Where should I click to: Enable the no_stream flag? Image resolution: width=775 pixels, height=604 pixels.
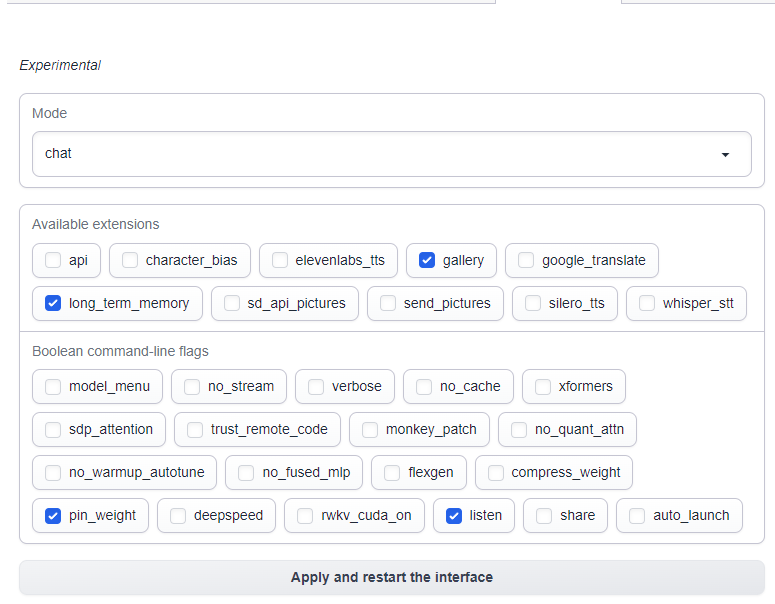192,386
